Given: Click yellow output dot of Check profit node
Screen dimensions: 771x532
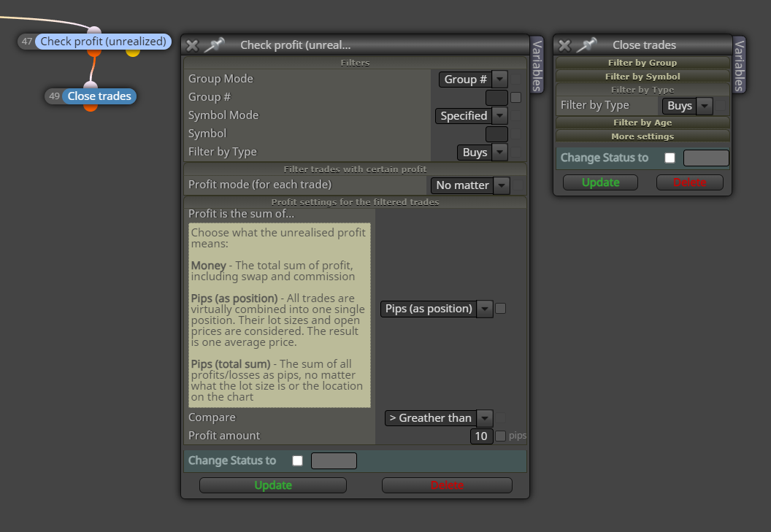Looking at the screenshot, I should pyautogui.click(x=133, y=52).
